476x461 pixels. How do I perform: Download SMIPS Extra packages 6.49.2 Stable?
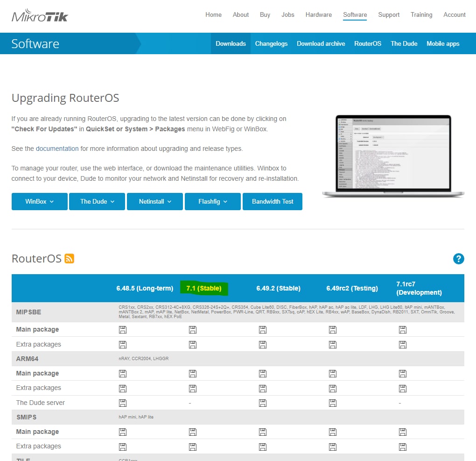pyautogui.click(x=263, y=447)
